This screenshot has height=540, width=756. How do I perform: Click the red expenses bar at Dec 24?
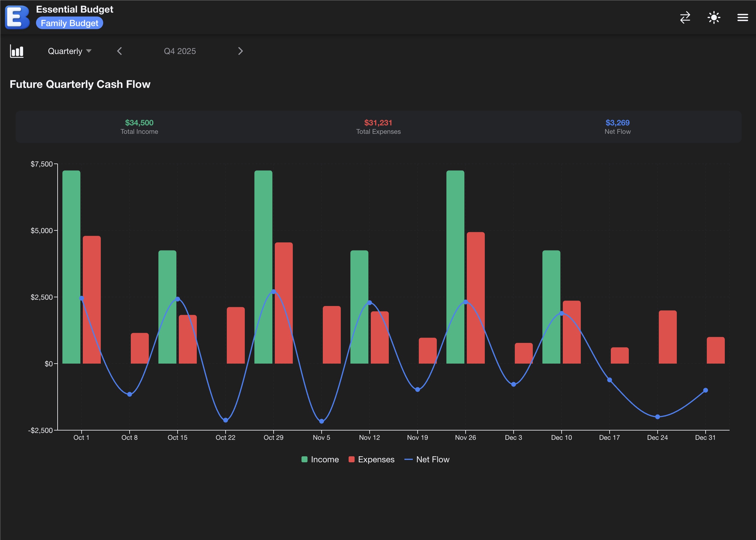pos(667,337)
